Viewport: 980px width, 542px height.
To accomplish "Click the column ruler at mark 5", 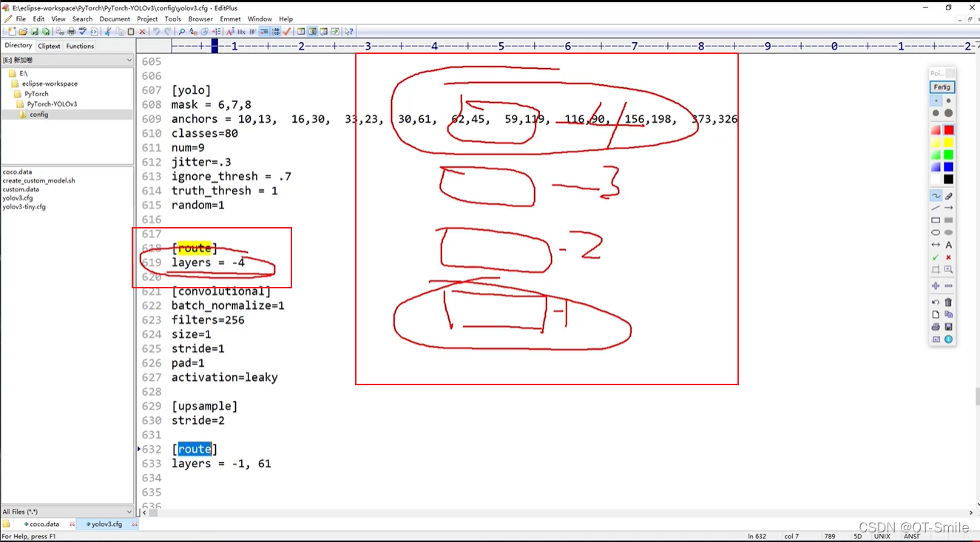I will tap(501, 46).
